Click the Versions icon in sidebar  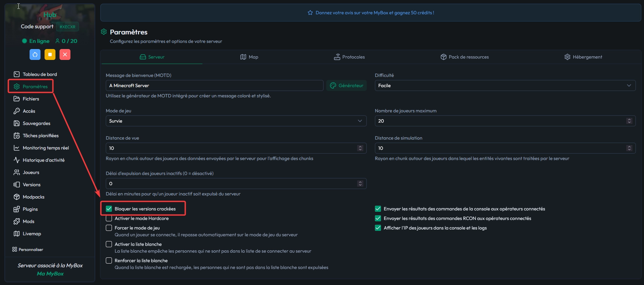pyautogui.click(x=16, y=185)
